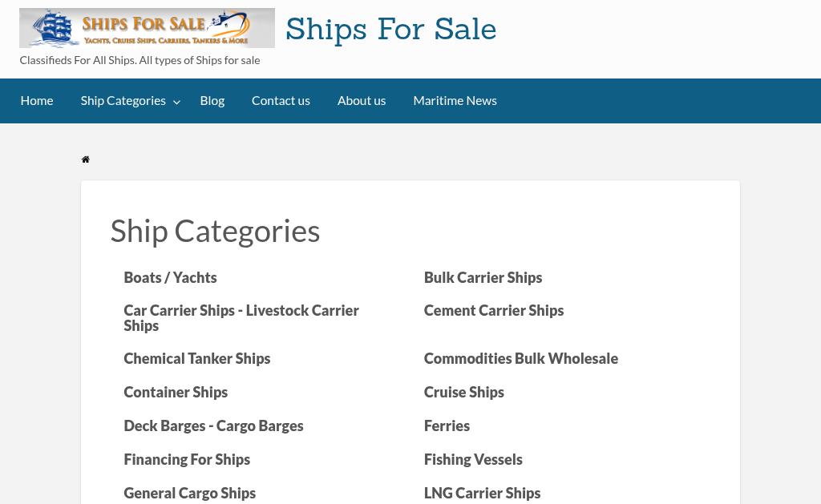This screenshot has height=504, width=821.
Task: Select Fishing Vessels category
Action: [x=473, y=459]
